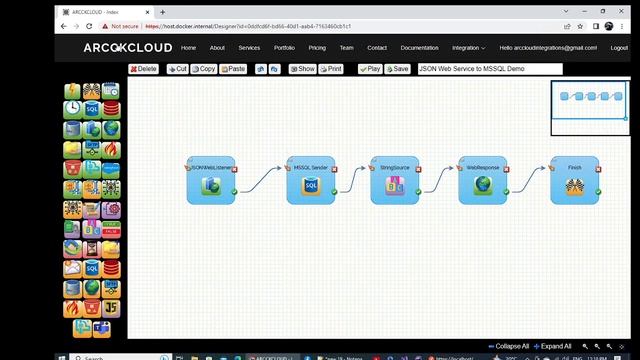This screenshot has height=360, width=640.
Task: Pick the orange-backed globe palette icon
Action: 91,289
